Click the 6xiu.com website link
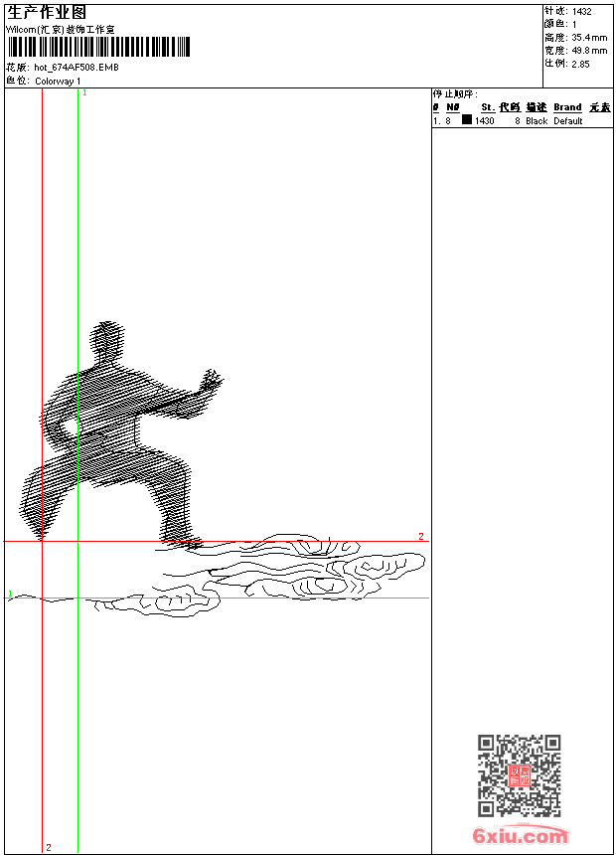Viewport: 616px width, 855px height. click(x=520, y=836)
